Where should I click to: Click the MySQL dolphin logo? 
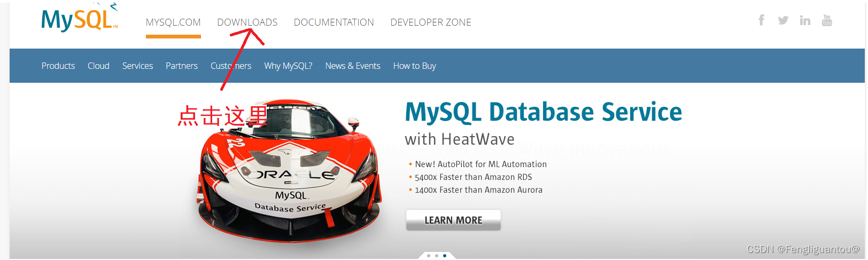pyautogui.click(x=80, y=18)
